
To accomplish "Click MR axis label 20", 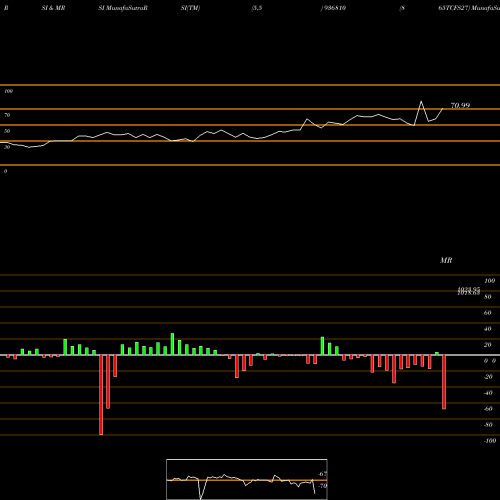I will coord(488,345).
